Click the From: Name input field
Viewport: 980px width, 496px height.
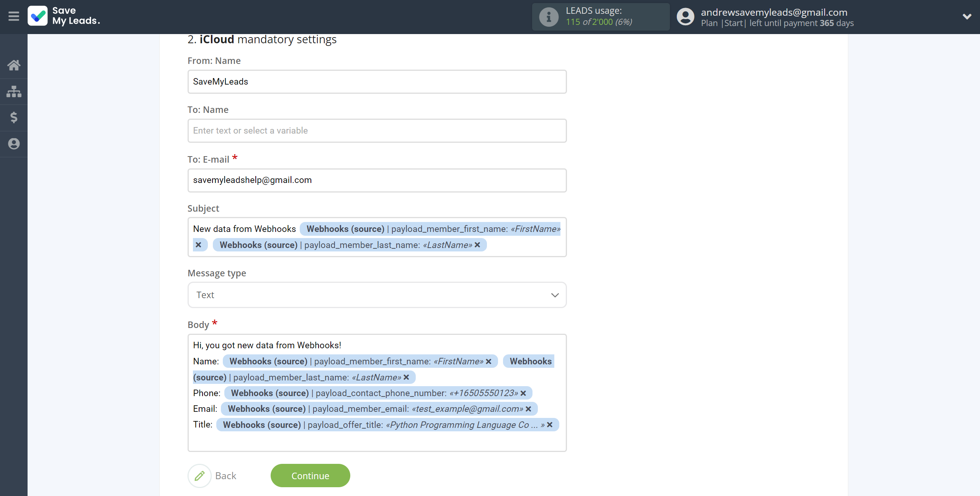click(377, 82)
